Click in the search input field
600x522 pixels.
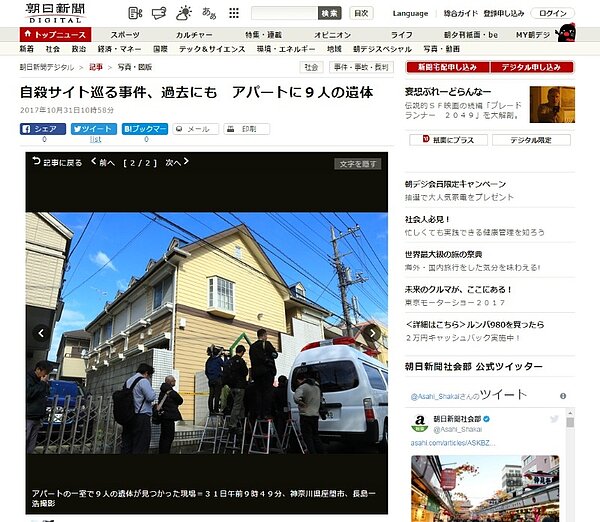[284, 13]
